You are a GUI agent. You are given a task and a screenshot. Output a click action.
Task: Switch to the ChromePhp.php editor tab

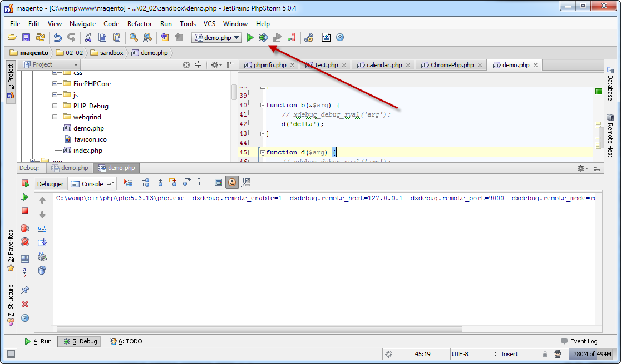[451, 65]
